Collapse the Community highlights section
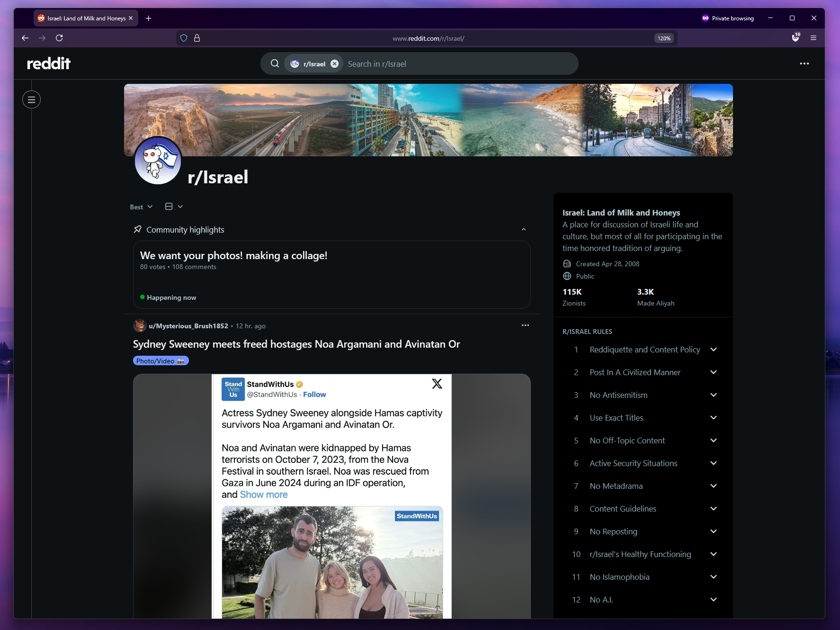The width and height of the screenshot is (840, 630). click(x=524, y=230)
